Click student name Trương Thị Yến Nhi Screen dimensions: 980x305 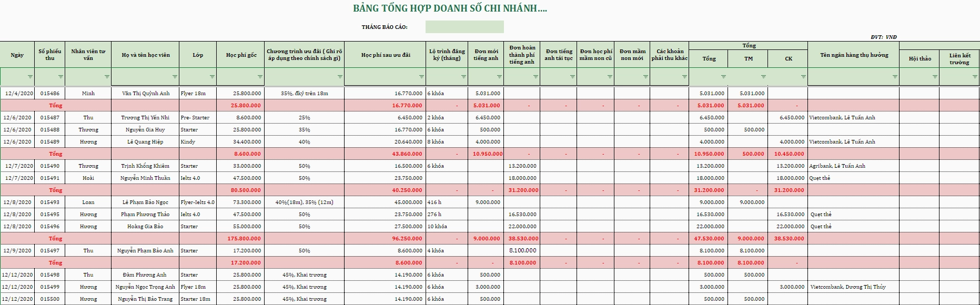pos(146,117)
